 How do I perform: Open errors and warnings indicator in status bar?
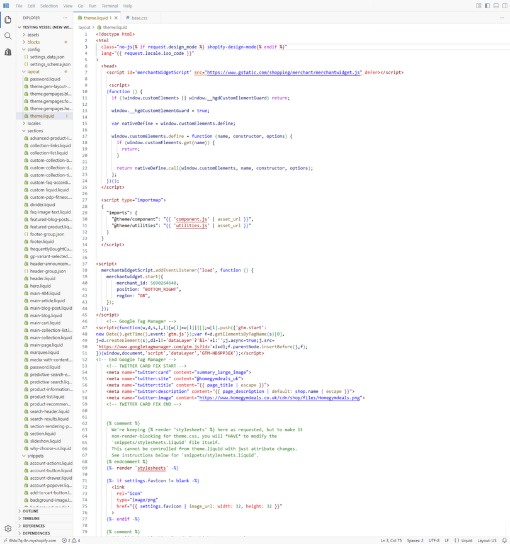point(71,540)
